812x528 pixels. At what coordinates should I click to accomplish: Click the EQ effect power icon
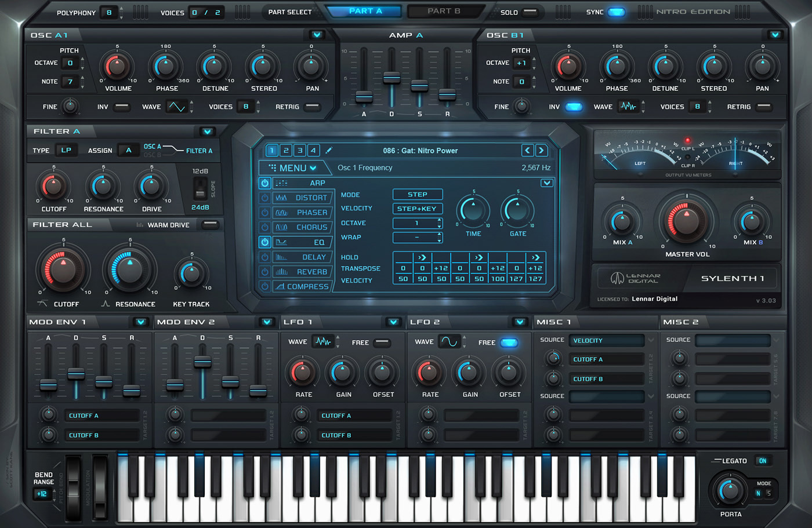264,242
